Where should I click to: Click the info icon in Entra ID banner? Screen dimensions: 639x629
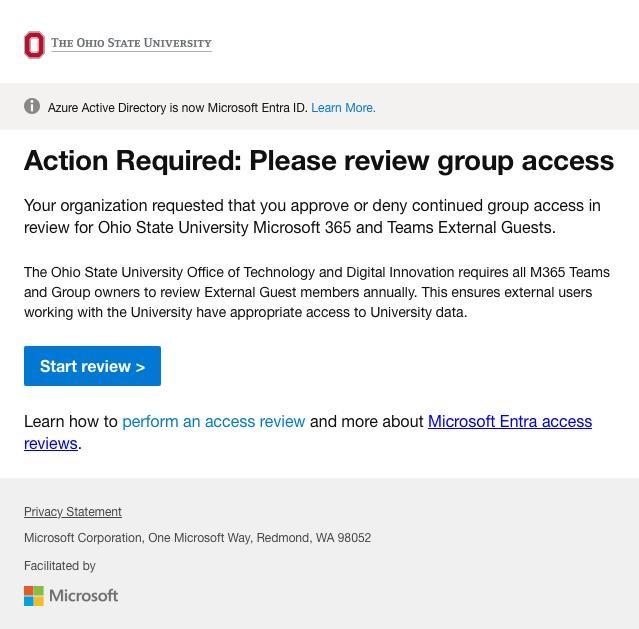(x=32, y=106)
